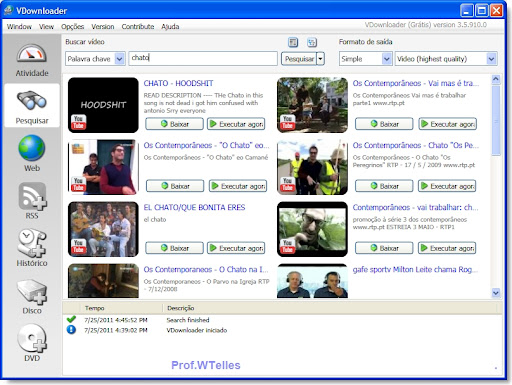Open the View menu

pos(46,27)
